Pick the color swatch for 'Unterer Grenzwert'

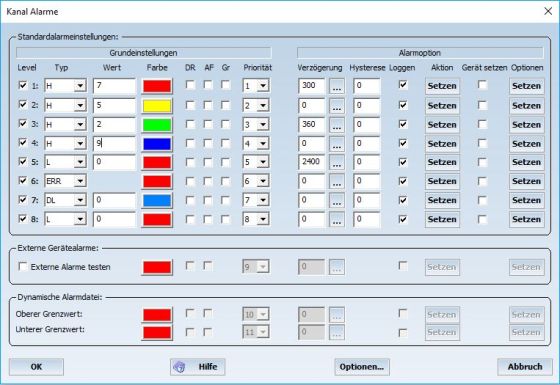(x=157, y=332)
